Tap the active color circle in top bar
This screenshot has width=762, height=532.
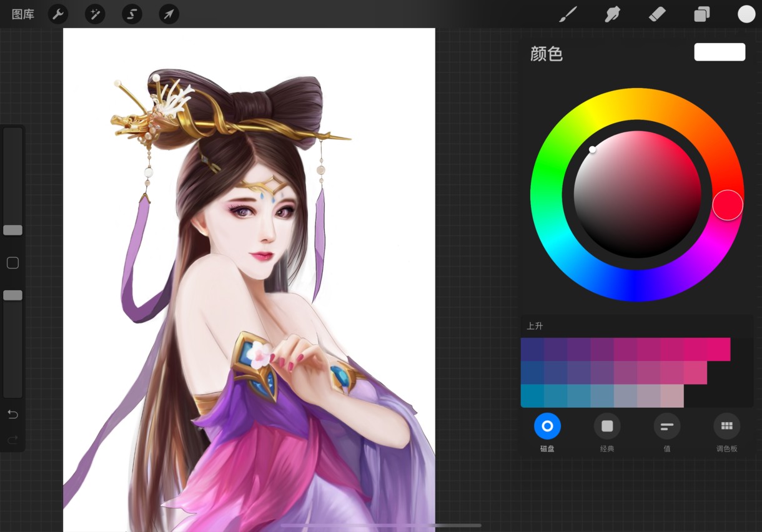tap(746, 14)
